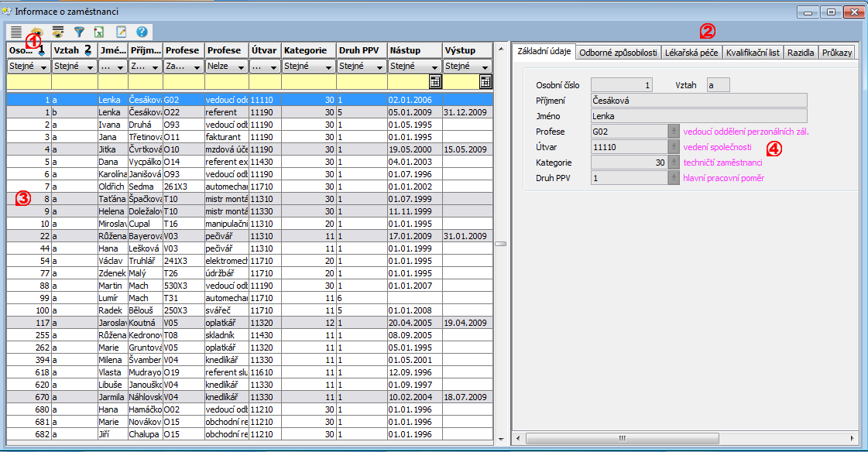Open the calendar picker under Nástup column
868x452 pixels.
point(435,81)
